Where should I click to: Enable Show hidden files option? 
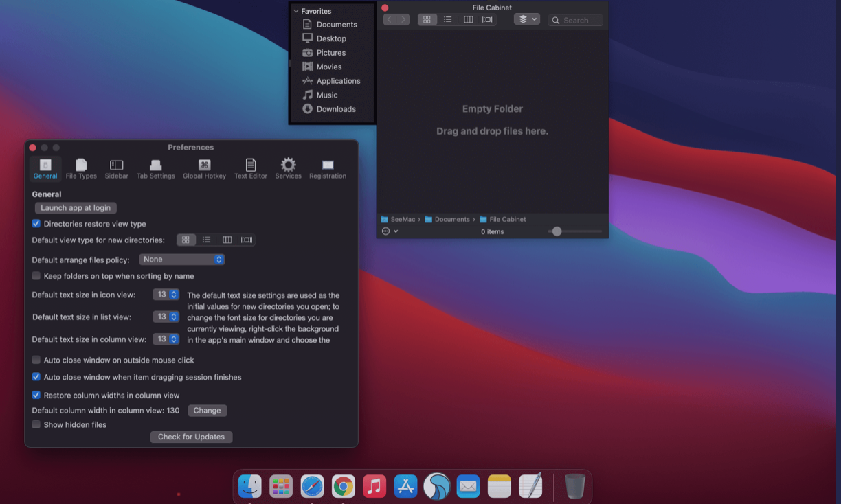click(x=36, y=424)
